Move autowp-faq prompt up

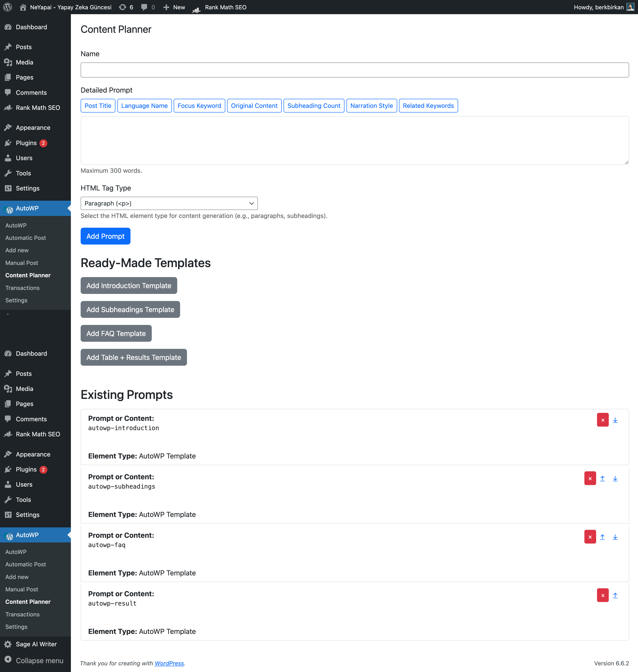602,537
